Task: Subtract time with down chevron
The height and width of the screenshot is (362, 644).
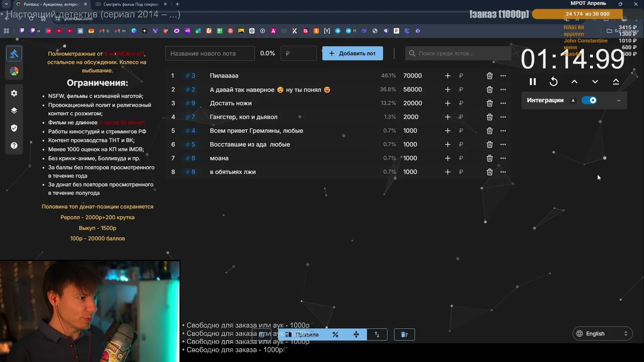Action: pos(595,81)
